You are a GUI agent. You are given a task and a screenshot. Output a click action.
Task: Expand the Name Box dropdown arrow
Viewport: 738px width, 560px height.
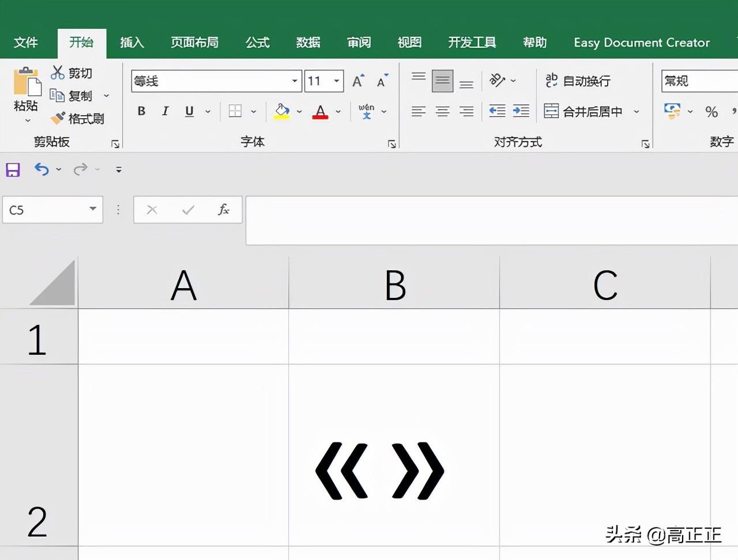[93, 209]
